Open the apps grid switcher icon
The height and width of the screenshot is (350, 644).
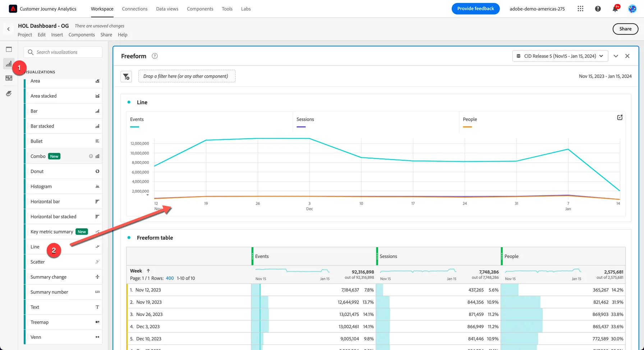[x=580, y=9]
